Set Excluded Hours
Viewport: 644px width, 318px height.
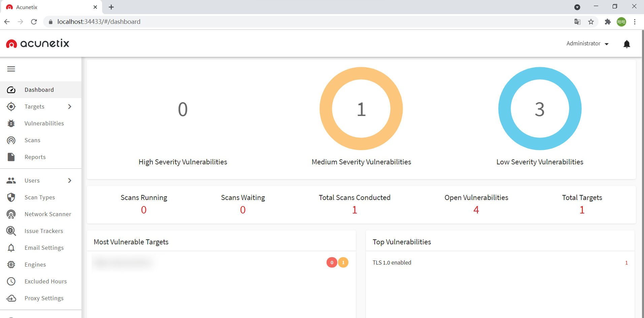[x=45, y=281]
